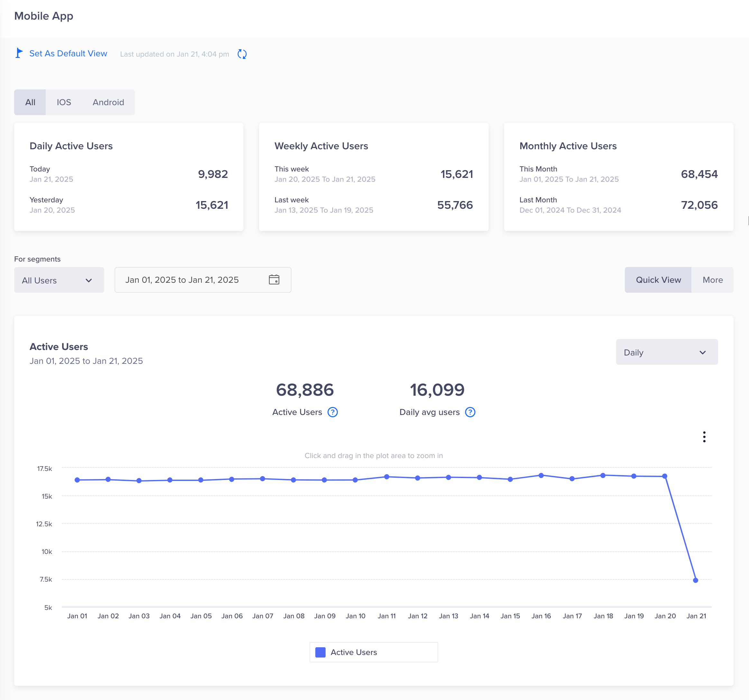Toggle the Active Users legend color square
The width and height of the screenshot is (749, 700).
(x=320, y=652)
